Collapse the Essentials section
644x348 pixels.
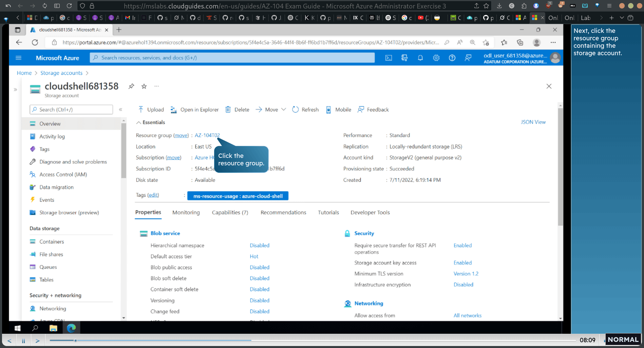pos(151,122)
